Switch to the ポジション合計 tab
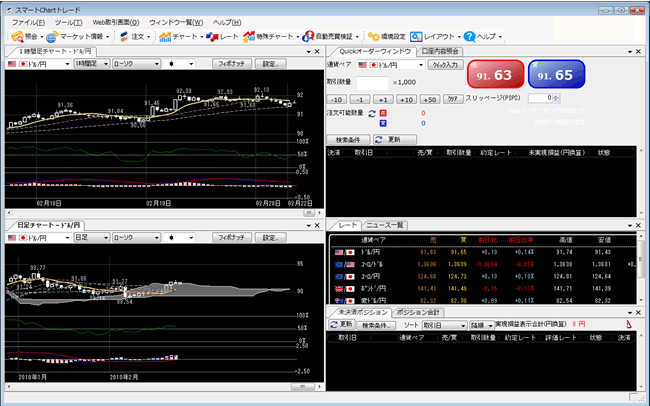This screenshot has height=406, width=650. [x=418, y=312]
